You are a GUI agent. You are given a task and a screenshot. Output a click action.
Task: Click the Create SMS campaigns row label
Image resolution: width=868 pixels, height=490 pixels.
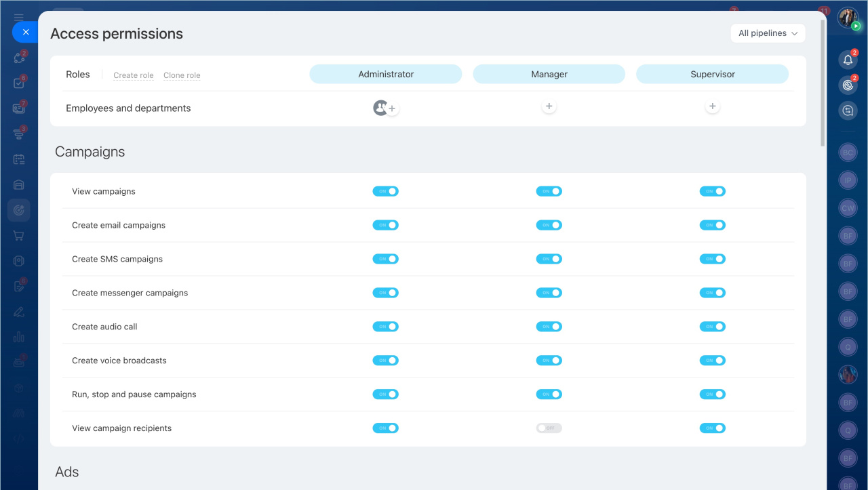(x=117, y=259)
